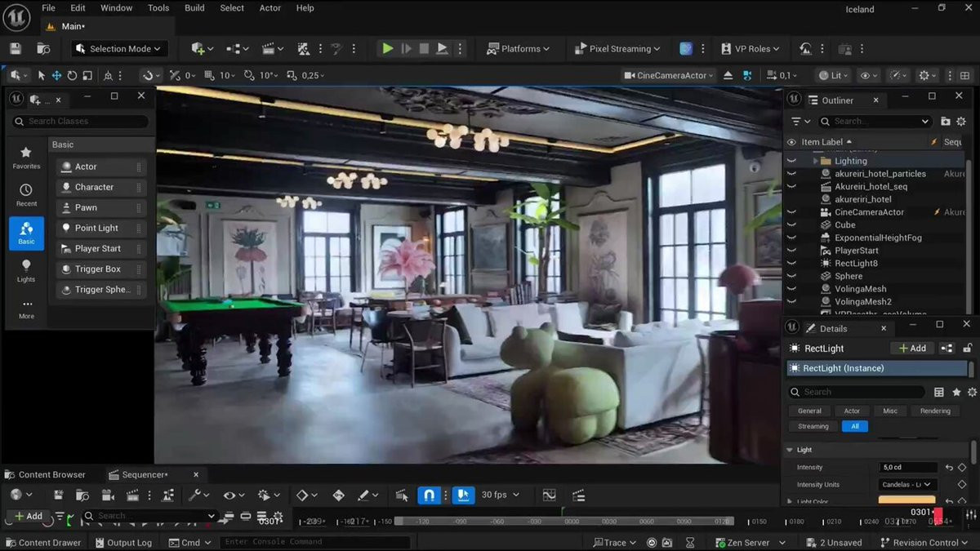This screenshot has width=980, height=551.
Task: Toggle visibility of the Cube actor
Action: click(791, 225)
